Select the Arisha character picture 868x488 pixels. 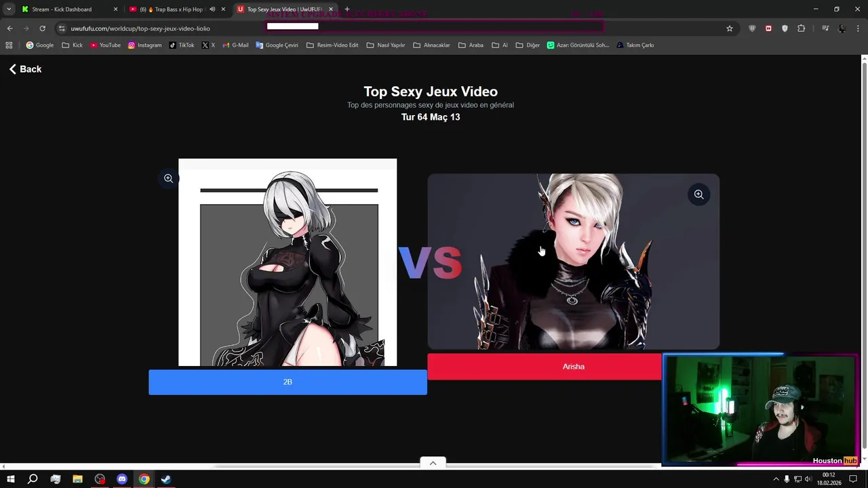point(573,262)
